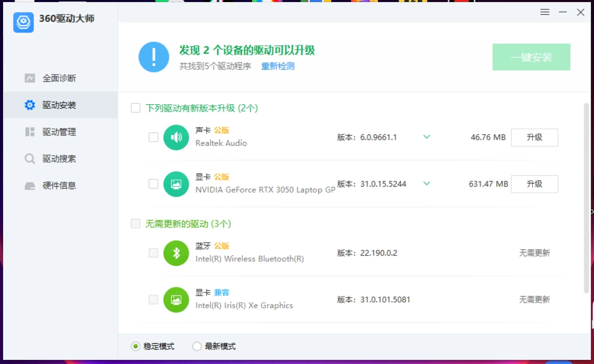This screenshot has height=364, width=594.
Task: Check the Intel Wireless Bluetooth checkbox
Action: click(153, 253)
